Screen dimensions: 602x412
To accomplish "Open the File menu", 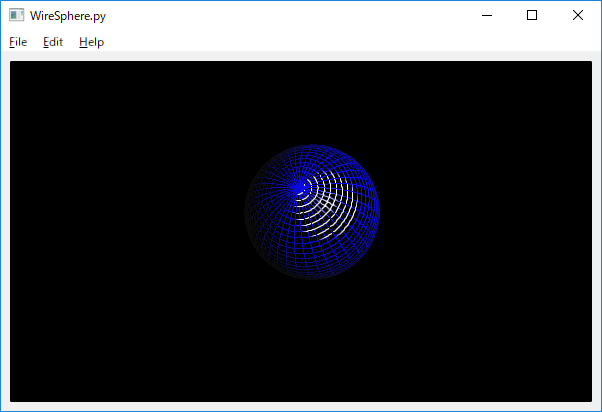I will point(18,42).
